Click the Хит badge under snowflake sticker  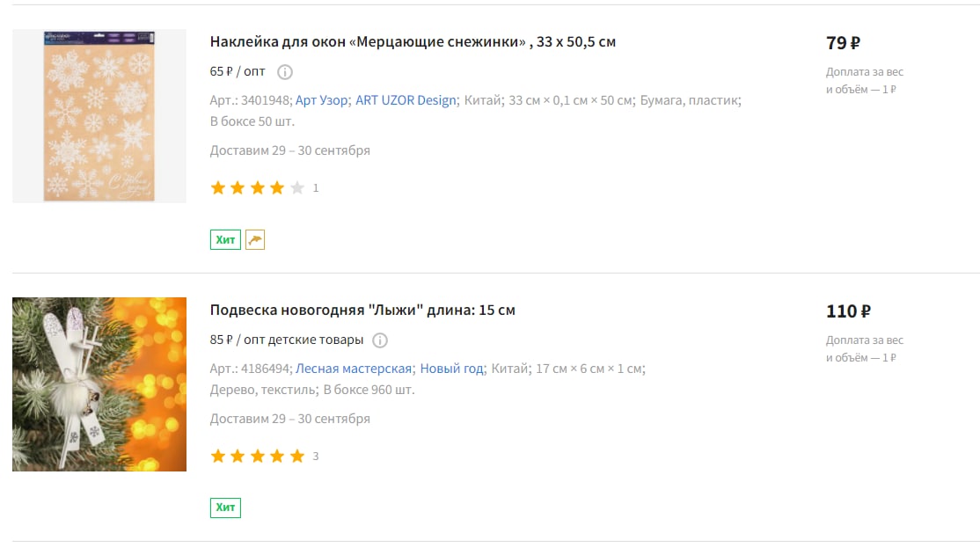pos(225,239)
